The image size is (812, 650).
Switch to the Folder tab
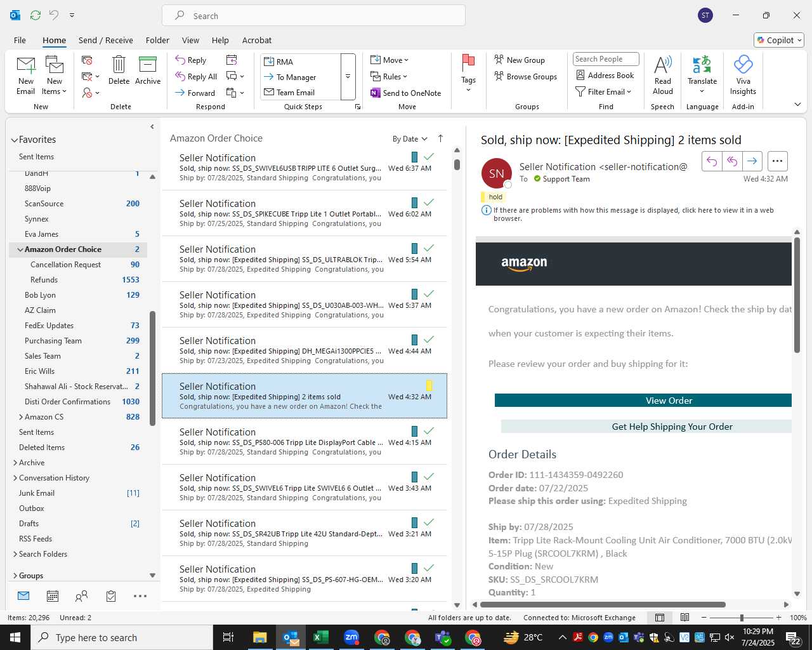(157, 40)
